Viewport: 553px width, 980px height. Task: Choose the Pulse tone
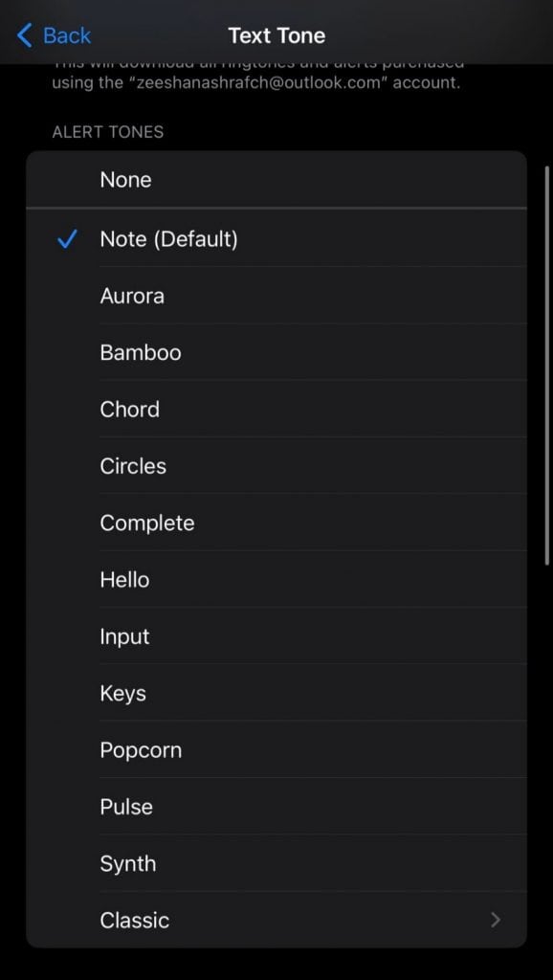point(277,807)
